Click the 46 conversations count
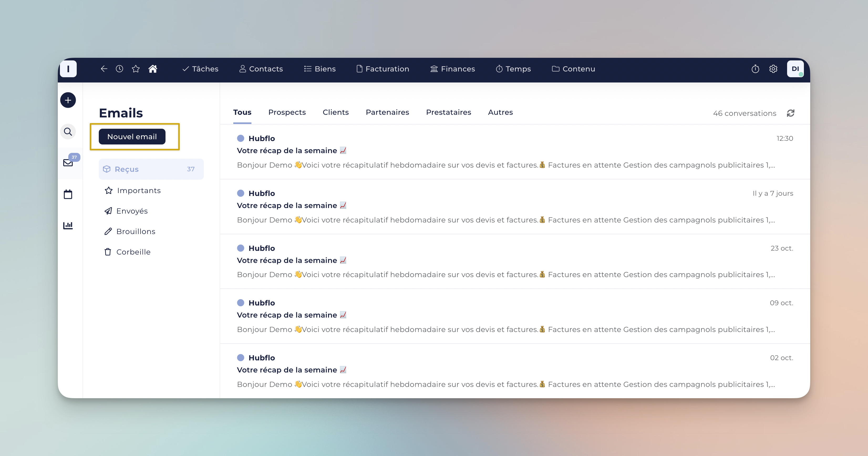This screenshot has width=868, height=456. tap(745, 113)
